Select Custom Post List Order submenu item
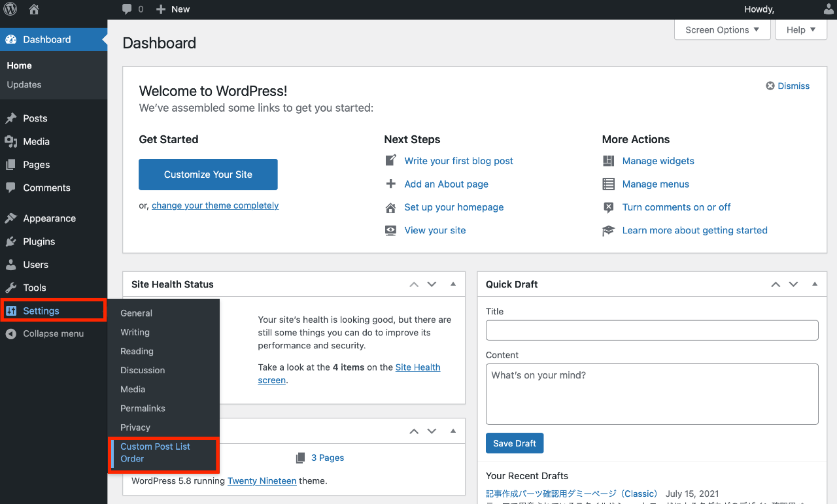 [163, 452]
